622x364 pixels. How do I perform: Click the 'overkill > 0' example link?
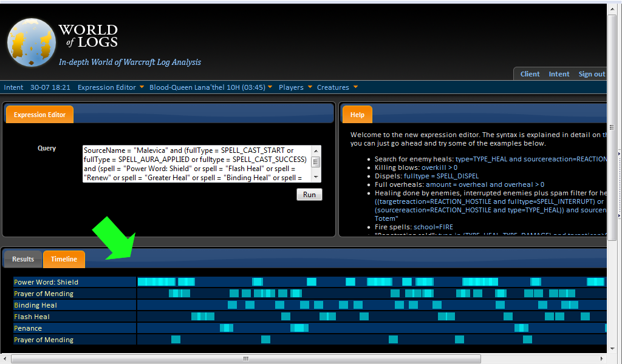[439, 167]
